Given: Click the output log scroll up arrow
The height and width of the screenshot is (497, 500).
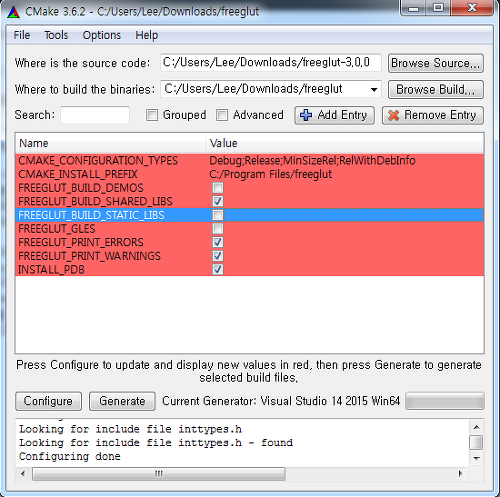Looking at the screenshot, I should (x=476, y=427).
